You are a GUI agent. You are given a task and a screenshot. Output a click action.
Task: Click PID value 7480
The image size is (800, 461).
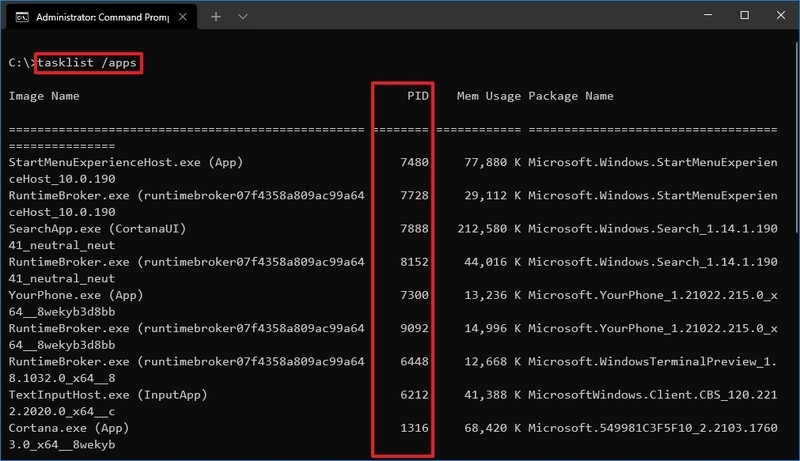pos(414,162)
